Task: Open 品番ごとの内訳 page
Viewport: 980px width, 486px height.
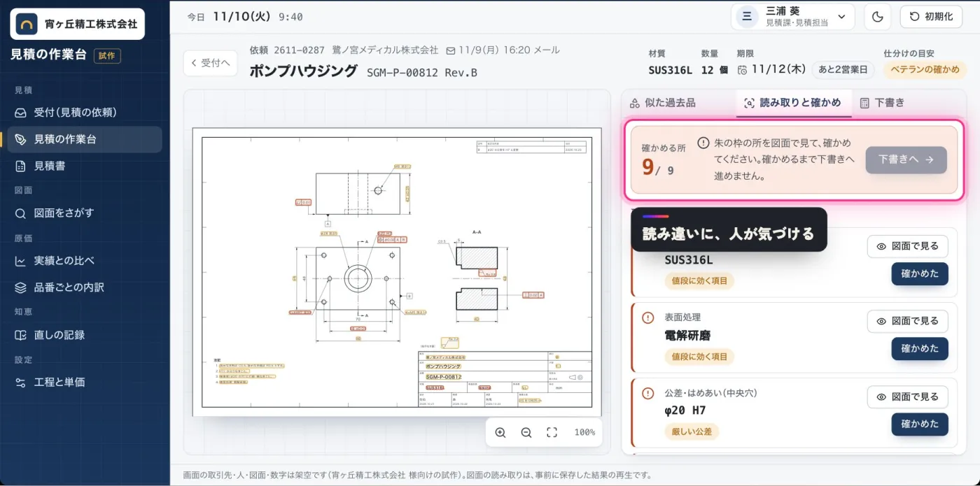Action: (85, 287)
